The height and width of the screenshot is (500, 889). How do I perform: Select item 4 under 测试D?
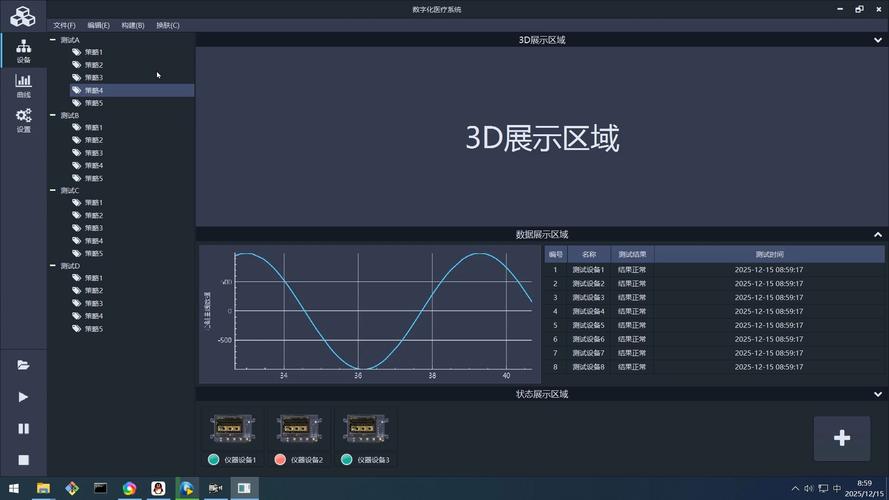(94, 316)
